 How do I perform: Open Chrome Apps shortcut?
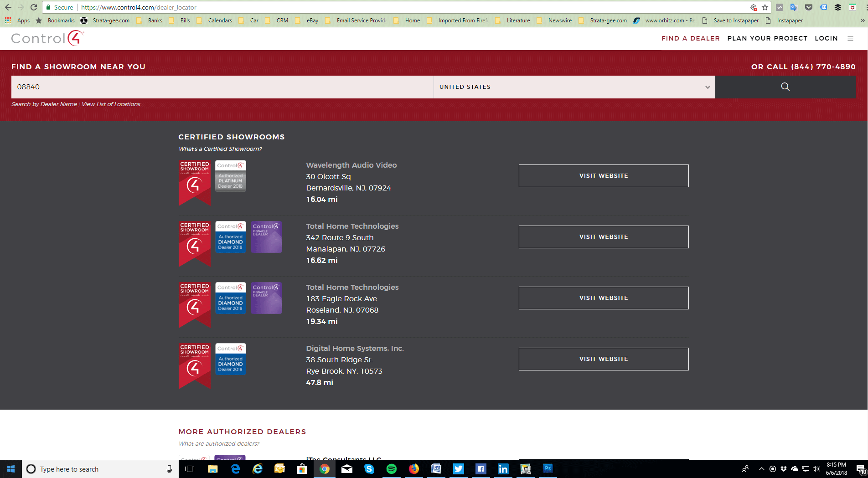pyautogui.click(x=17, y=21)
